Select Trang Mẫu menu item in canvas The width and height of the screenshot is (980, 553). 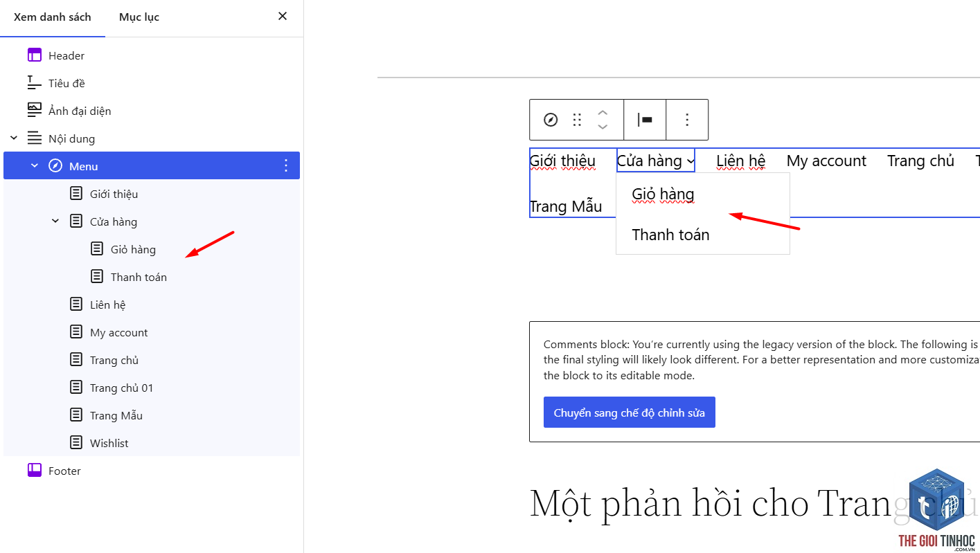point(566,206)
